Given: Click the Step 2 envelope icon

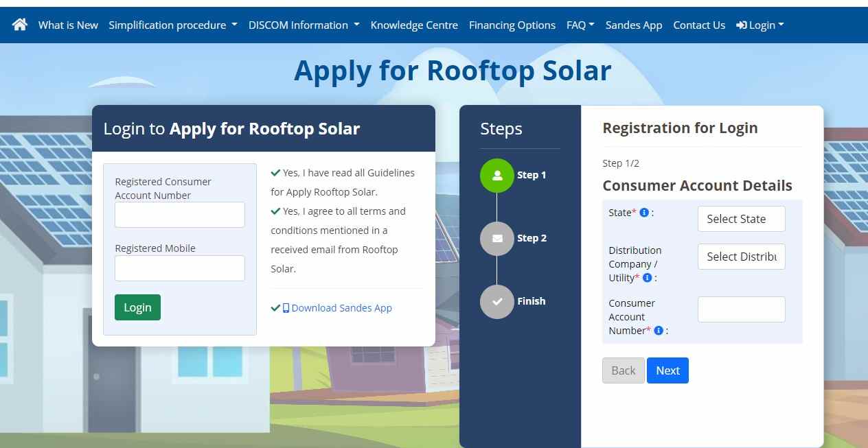Looking at the screenshot, I should pyautogui.click(x=496, y=238).
